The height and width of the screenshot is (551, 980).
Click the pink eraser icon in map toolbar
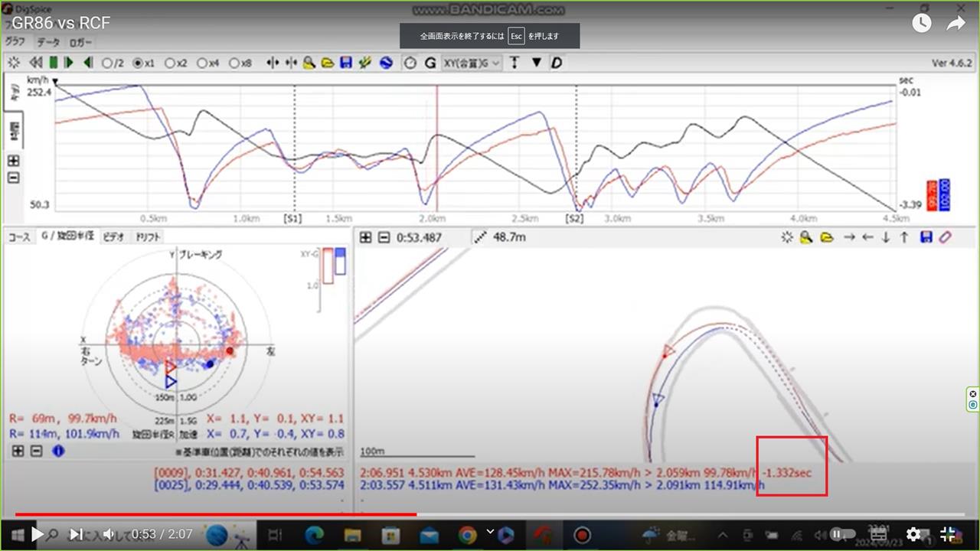click(945, 237)
